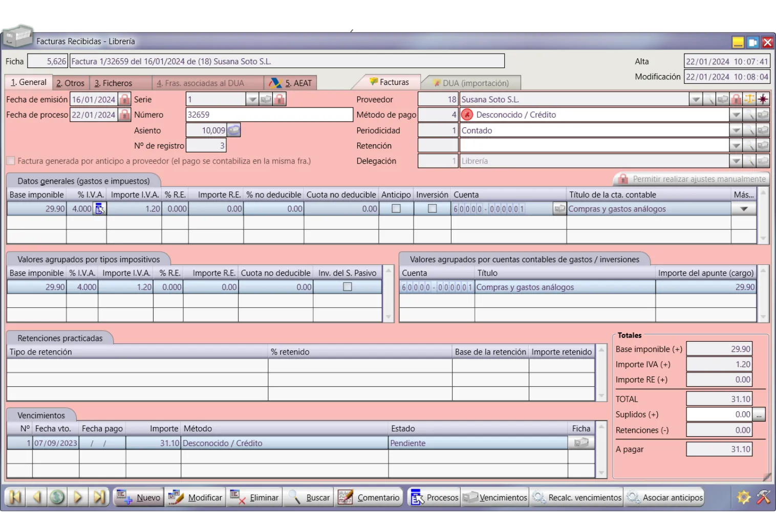Expand the Serie dropdown
This screenshot has height=532, width=776.
tap(252, 99)
